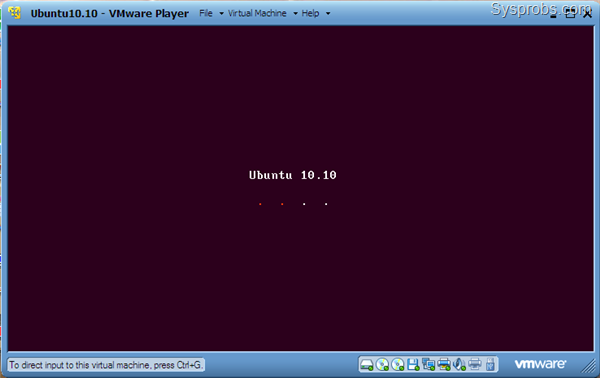Screen dimensions: 600x378
Task: Close the VMware Player window
Action: (x=587, y=14)
